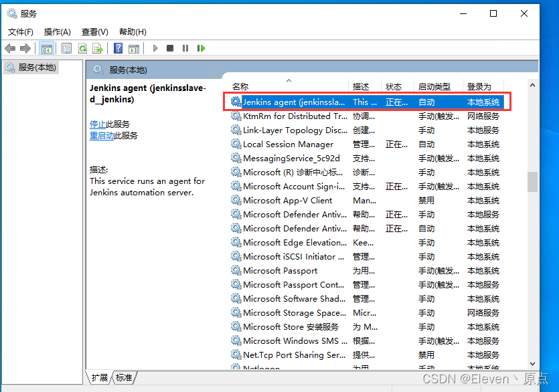The height and width of the screenshot is (392, 559).
Task: Select the Local Session Manager service
Action: (x=366, y=144)
